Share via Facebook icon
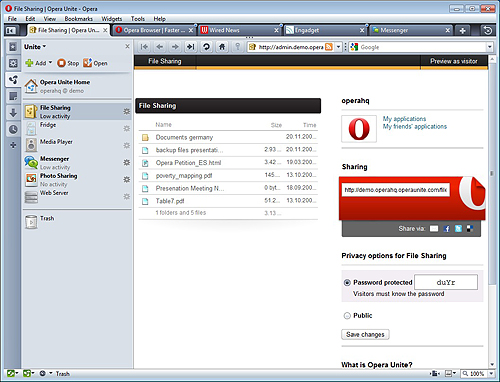The height and width of the screenshot is (382, 500). [447, 229]
